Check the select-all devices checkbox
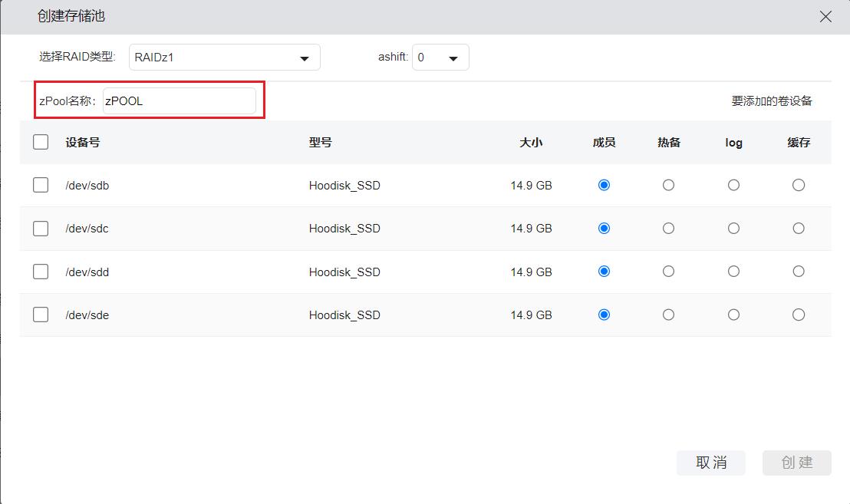The width and height of the screenshot is (850, 504). pyautogui.click(x=41, y=142)
